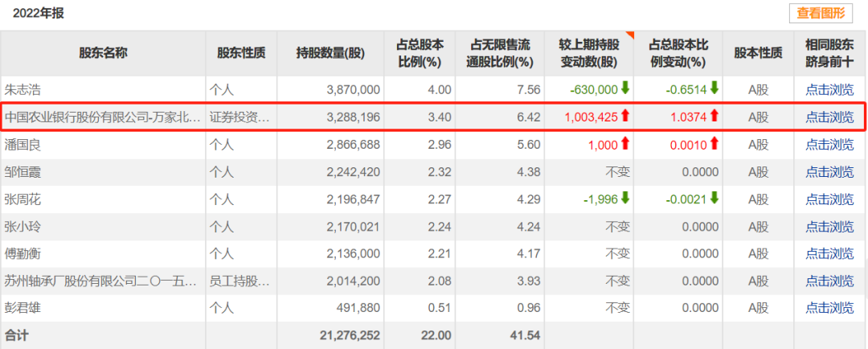Image resolution: width=868 pixels, height=349 pixels.
Task: Click holdings value 2,170,021
Action: pyautogui.click(x=353, y=227)
